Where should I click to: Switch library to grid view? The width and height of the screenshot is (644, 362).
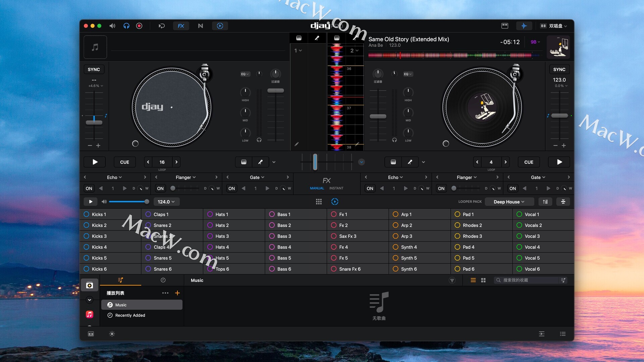483,280
